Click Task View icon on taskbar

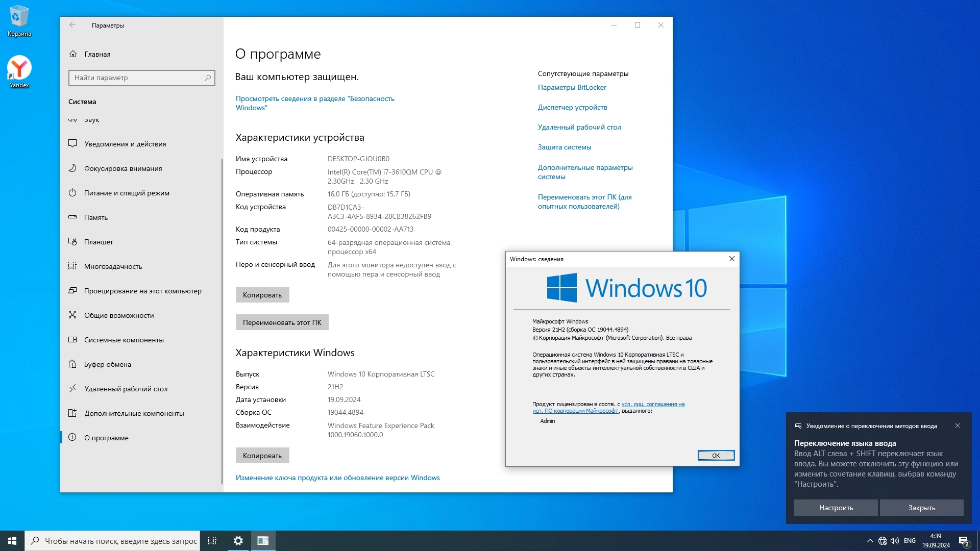[212, 541]
